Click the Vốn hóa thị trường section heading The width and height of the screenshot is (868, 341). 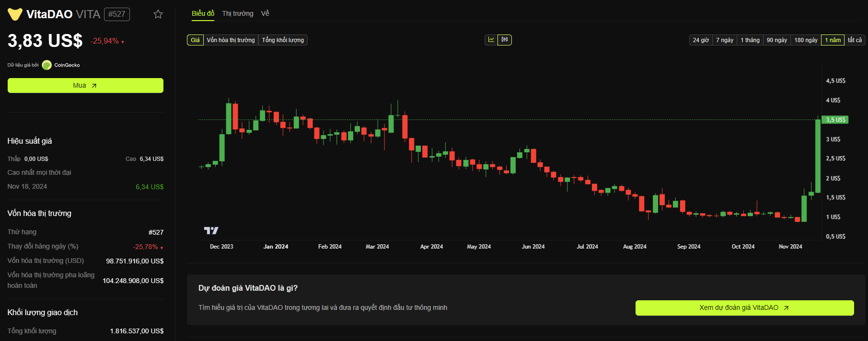[x=39, y=213]
